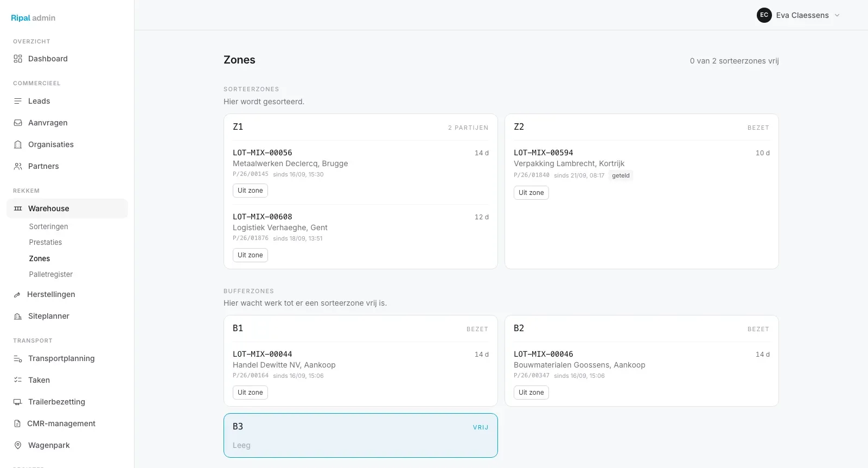Open the Partners people icon
Viewport: 868px width, 468px height.
tap(18, 166)
